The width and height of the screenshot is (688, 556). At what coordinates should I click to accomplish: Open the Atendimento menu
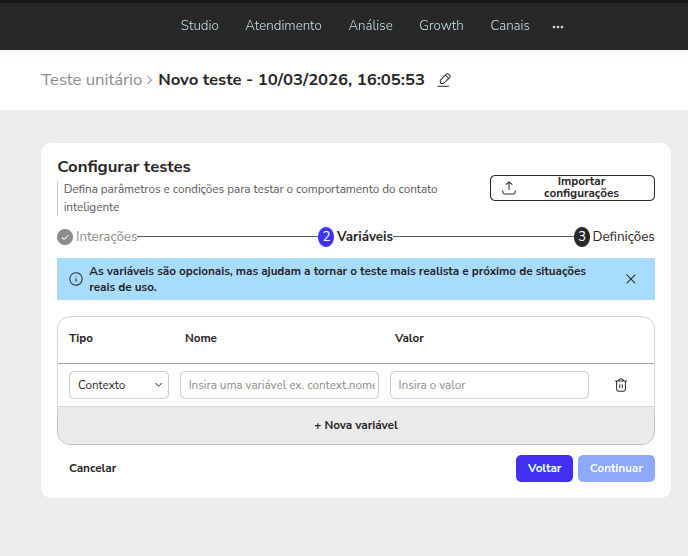(283, 25)
